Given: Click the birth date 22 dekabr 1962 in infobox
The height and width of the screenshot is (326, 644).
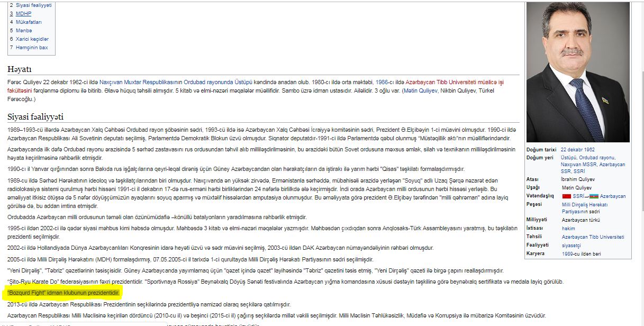Looking at the screenshot, I should (578, 150).
